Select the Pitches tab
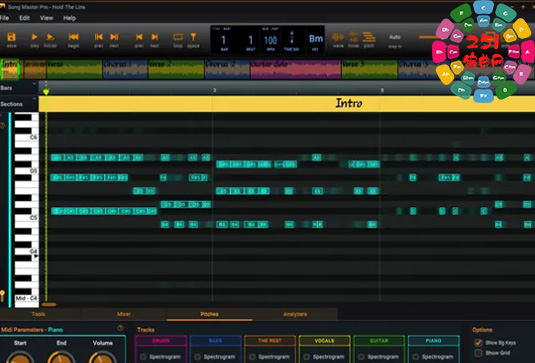Viewport: 535px width, 363px height. [209, 314]
